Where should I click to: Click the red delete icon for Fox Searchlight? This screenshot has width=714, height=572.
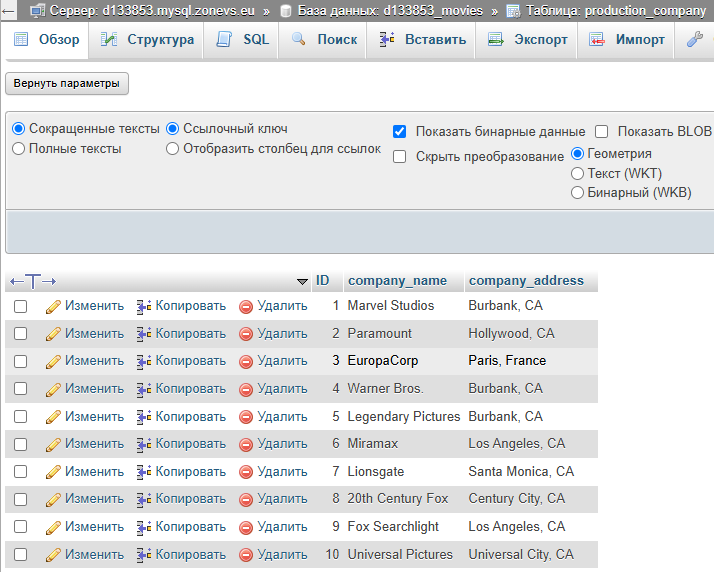246,527
